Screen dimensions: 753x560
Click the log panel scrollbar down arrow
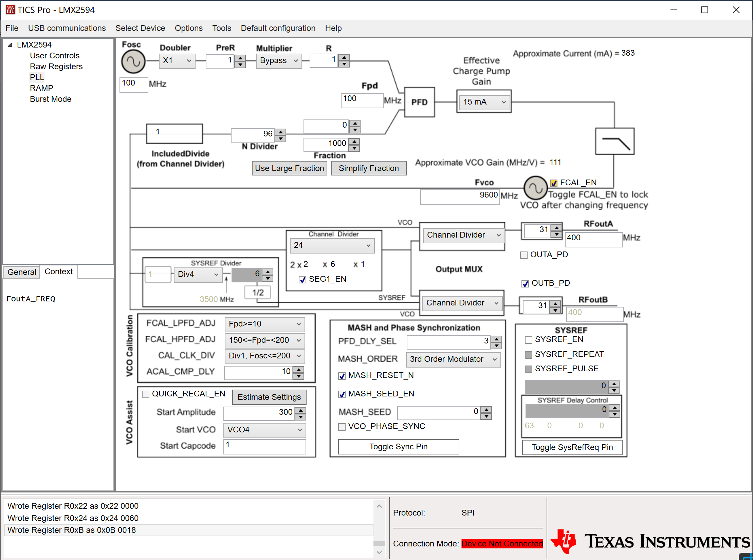[x=379, y=552]
